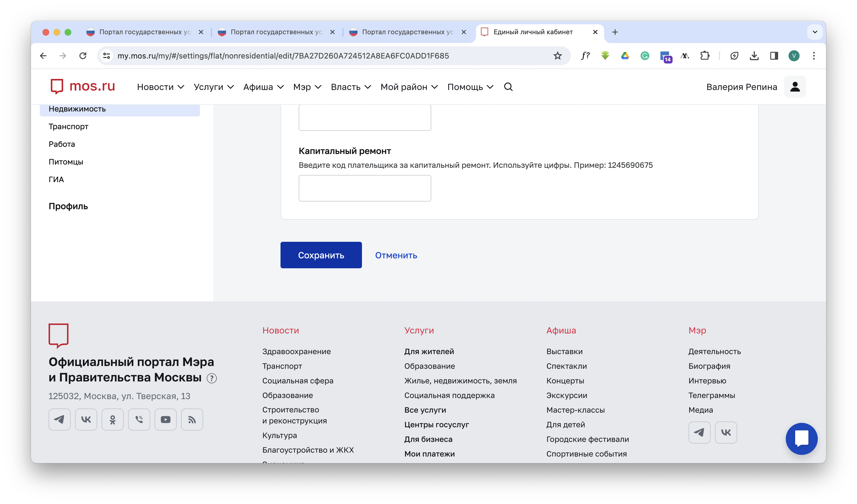Open Здравоохранение footer link
This screenshot has width=857, height=504.
(296, 351)
